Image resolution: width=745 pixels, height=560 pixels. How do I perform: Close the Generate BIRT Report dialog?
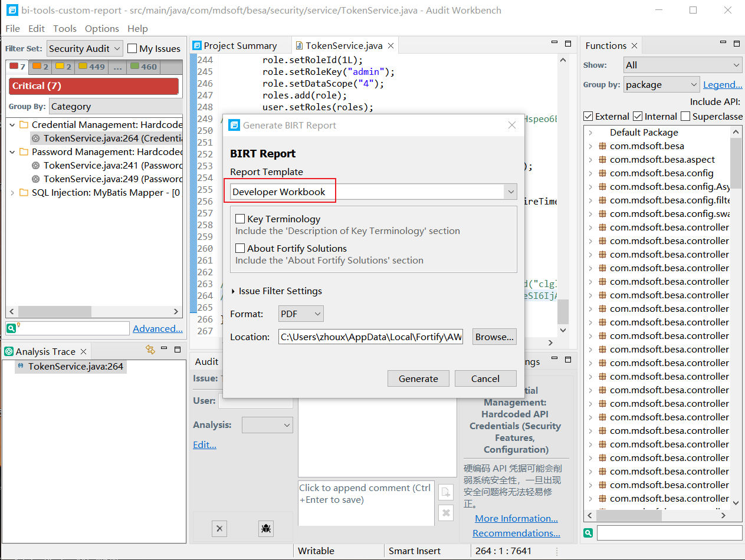[511, 125]
